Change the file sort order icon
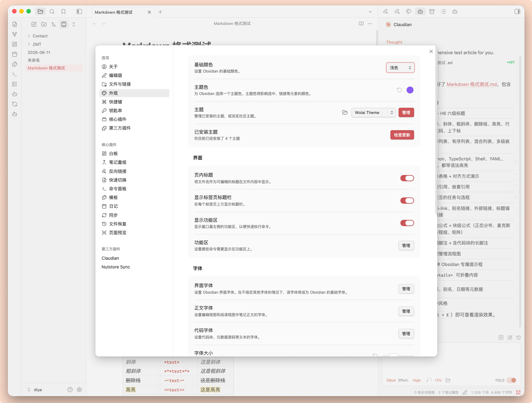Screen dimensions: 532x403 54,24
